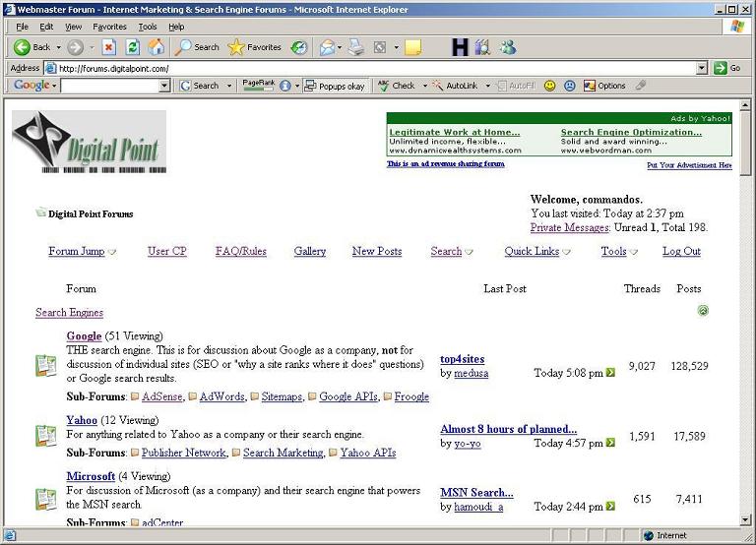The width and height of the screenshot is (756, 545).
Task: Open the Quick Links dropdown
Action: coord(537,251)
